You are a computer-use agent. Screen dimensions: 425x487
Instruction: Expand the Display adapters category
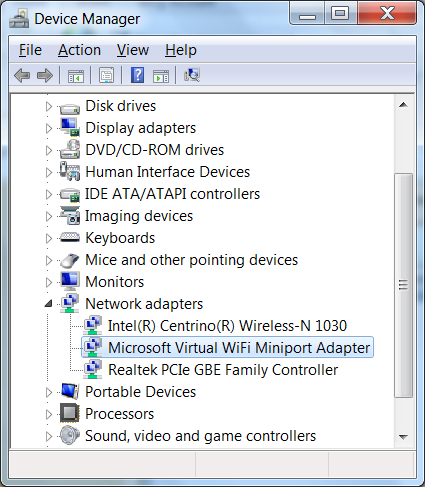49,128
